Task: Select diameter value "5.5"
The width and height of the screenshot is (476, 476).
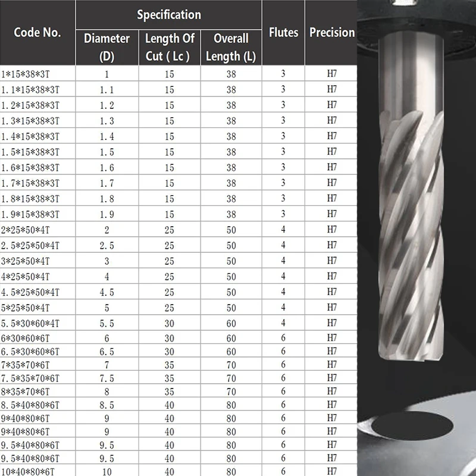Action: tap(107, 324)
